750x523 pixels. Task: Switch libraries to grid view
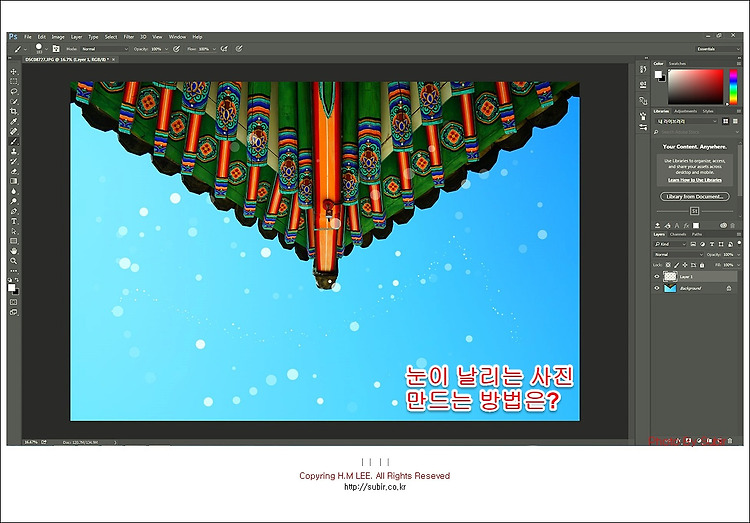[726, 122]
